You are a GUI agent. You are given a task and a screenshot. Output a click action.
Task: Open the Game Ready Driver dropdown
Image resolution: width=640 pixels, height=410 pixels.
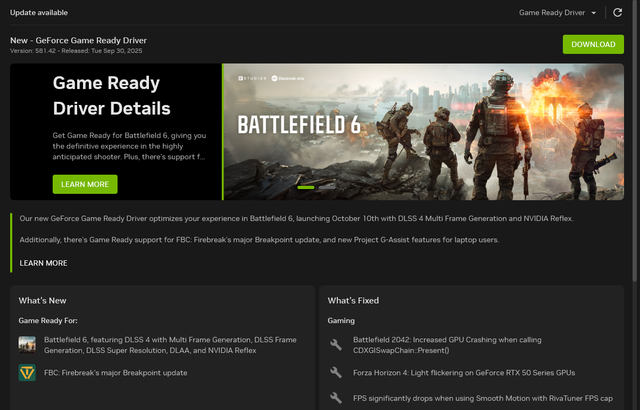point(557,13)
